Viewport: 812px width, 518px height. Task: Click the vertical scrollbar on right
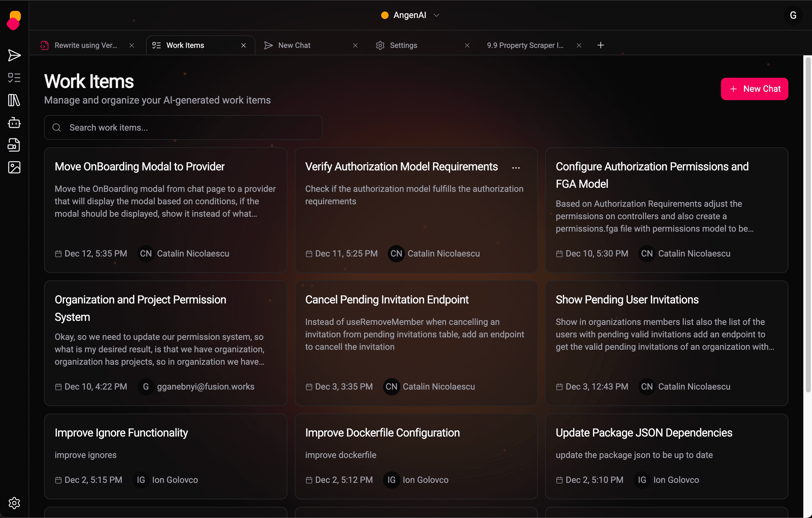[x=808, y=224]
